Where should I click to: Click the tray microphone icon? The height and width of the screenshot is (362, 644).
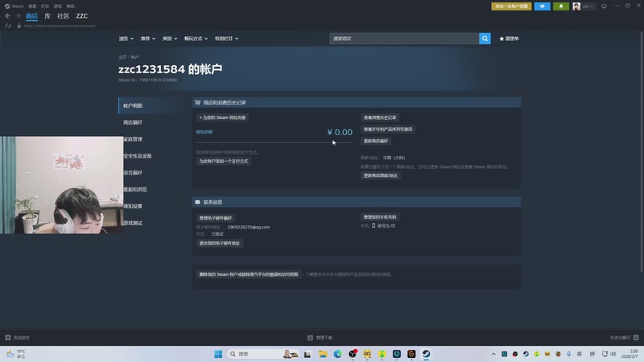click(x=569, y=354)
